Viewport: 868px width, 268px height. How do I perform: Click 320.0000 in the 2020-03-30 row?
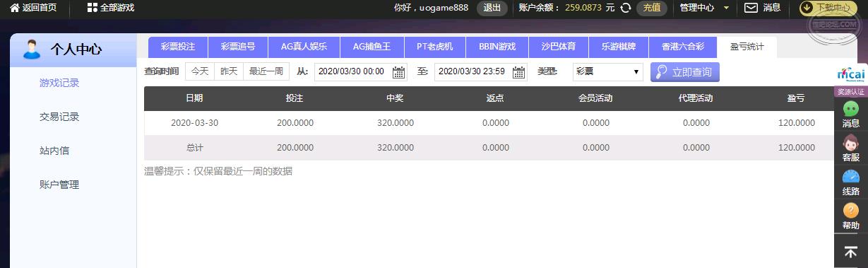[x=396, y=123]
